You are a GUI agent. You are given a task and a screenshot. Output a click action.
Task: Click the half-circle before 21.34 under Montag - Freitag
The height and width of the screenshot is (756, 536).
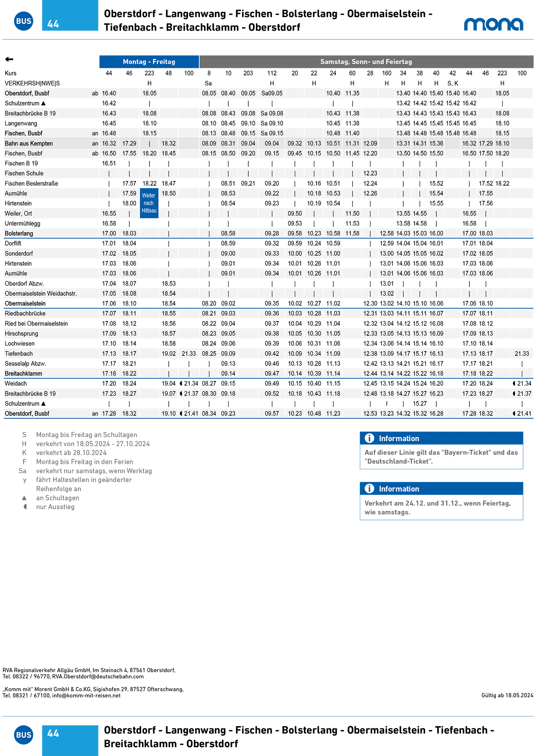coord(181,383)
